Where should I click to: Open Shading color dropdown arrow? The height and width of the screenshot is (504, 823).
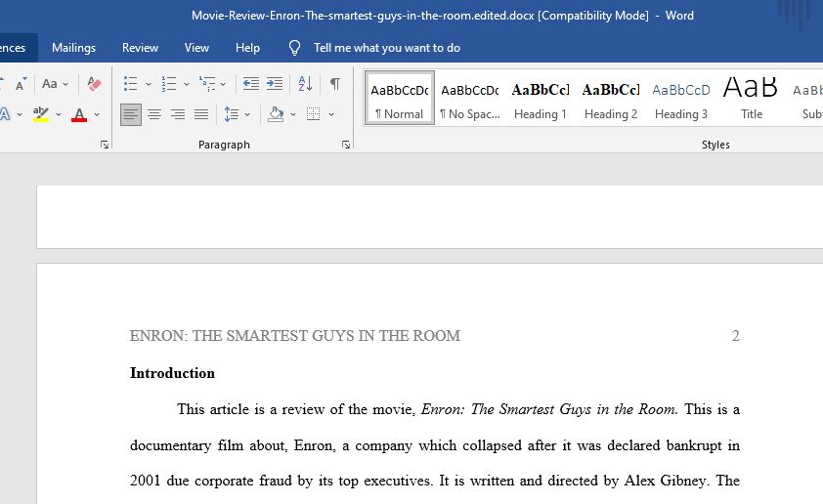click(293, 114)
